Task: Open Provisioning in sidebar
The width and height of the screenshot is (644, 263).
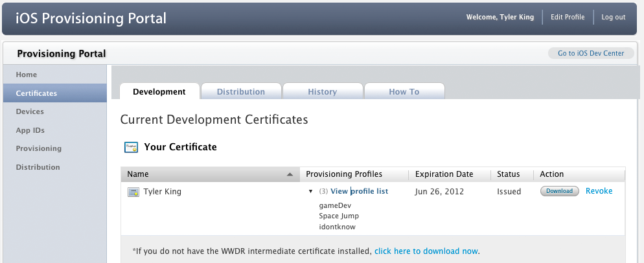Action: [39, 148]
